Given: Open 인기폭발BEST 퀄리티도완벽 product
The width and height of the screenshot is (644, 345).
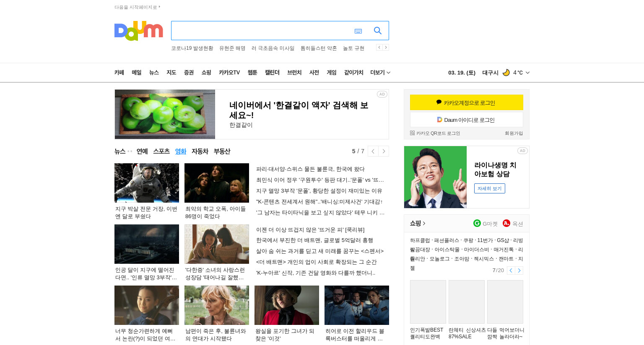Looking at the screenshot, I should (428, 310).
